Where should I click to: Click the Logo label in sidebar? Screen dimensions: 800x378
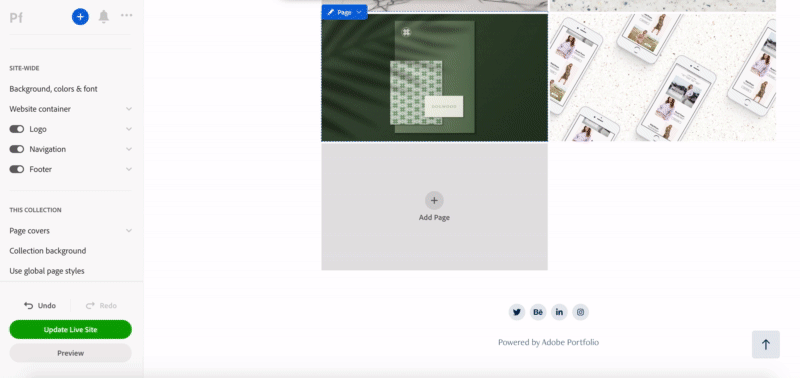(x=38, y=129)
